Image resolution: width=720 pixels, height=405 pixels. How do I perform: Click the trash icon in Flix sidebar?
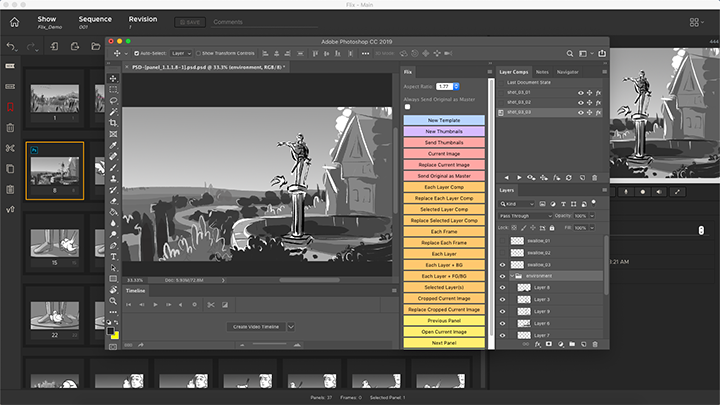pyautogui.click(x=10, y=127)
